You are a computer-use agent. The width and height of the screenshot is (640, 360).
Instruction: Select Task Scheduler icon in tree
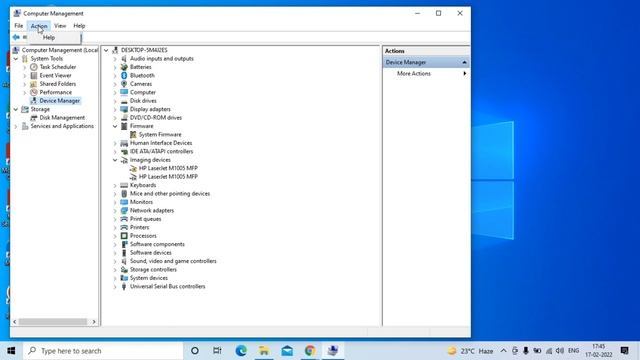34,67
